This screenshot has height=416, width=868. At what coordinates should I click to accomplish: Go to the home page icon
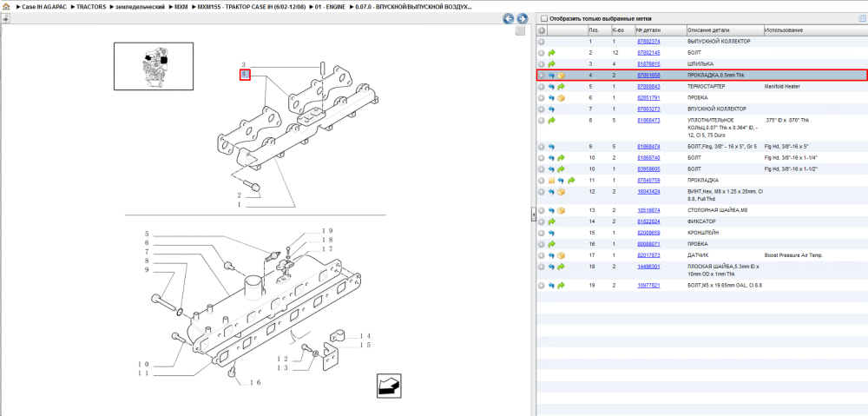coord(6,7)
